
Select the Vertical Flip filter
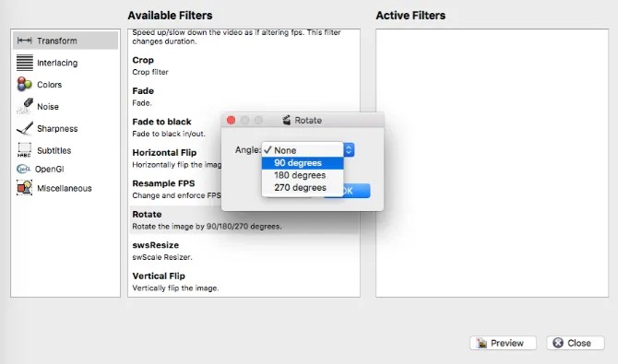coord(244,282)
